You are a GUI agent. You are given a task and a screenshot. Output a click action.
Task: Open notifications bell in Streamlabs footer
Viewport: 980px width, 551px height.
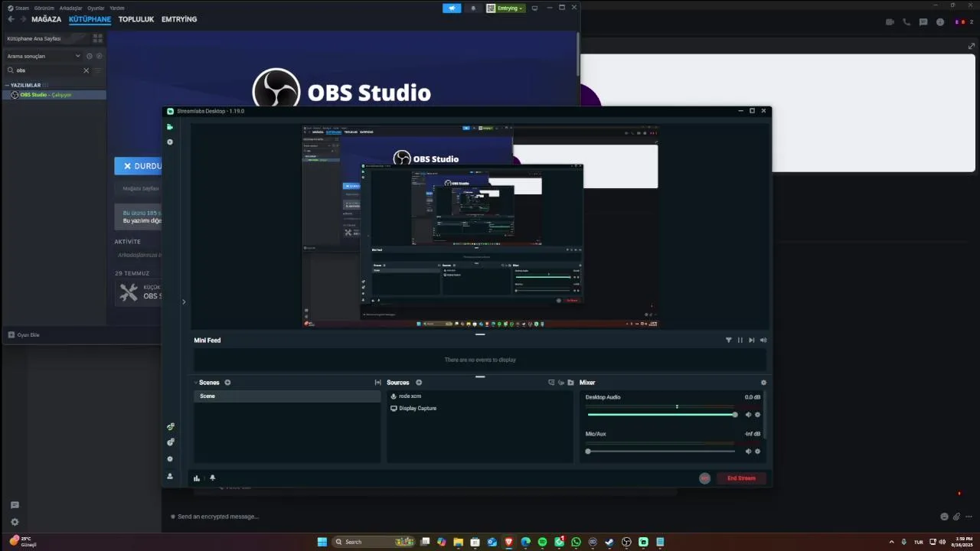point(212,478)
